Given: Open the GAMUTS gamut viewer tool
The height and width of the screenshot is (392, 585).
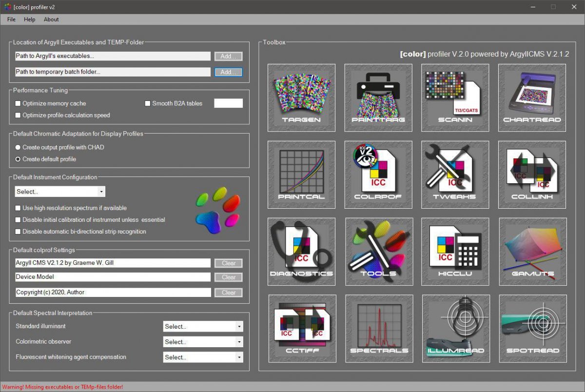Looking at the screenshot, I should tap(532, 252).
